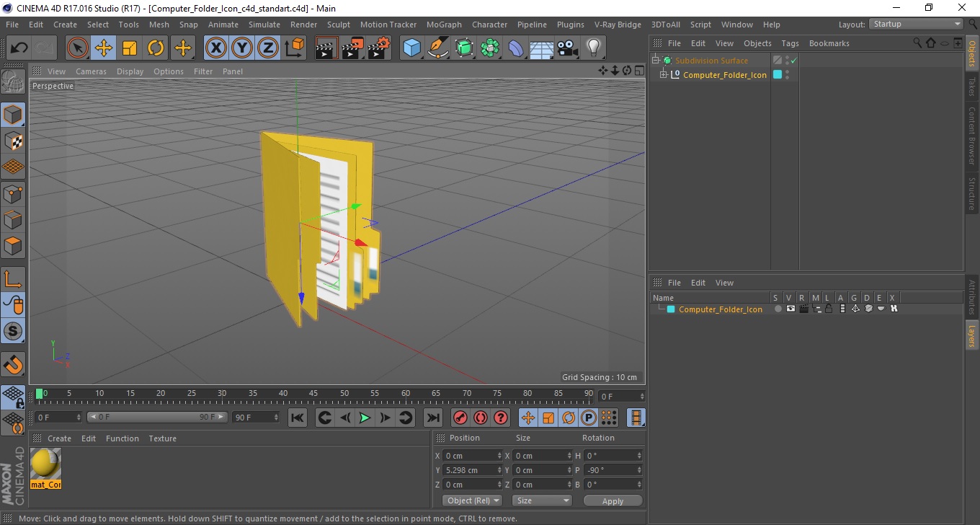Switch to Points mode
The image size is (980, 525).
point(13,193)
